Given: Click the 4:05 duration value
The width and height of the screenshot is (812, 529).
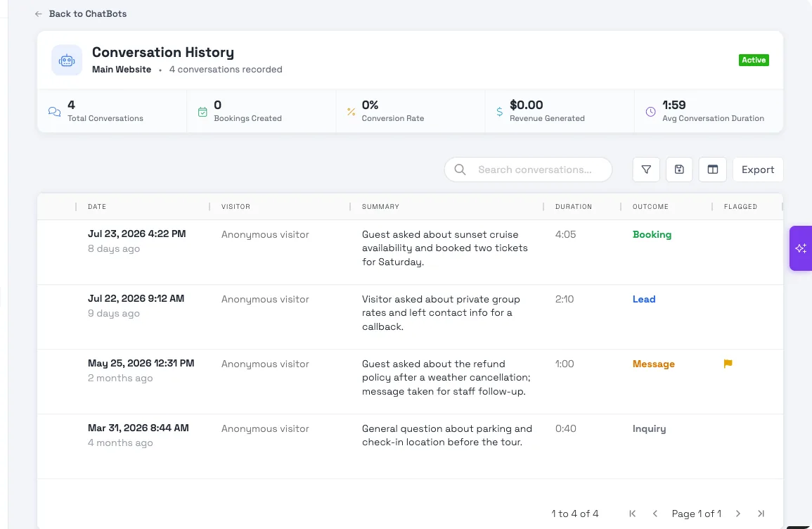Looking at the screenshot, I should point(565,235).
